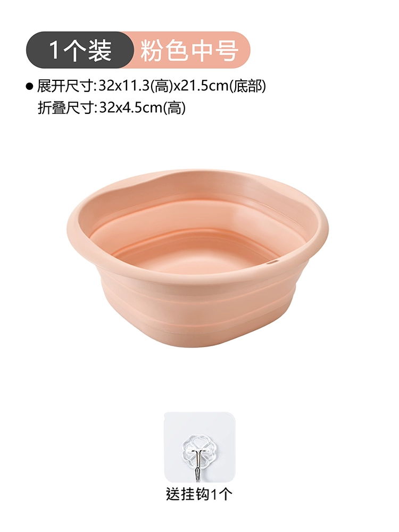The image size is (399, 532).
Task: Click the 展开尺寸 label text
Action: coord(65,86)
